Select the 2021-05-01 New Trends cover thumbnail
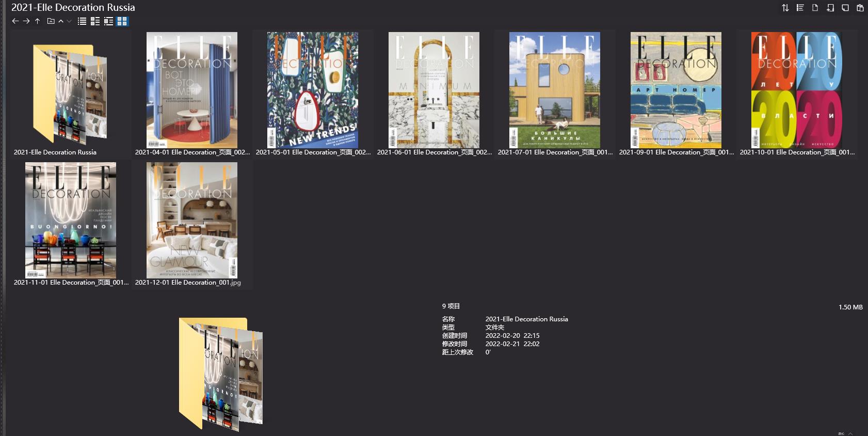 click(313, 90)
